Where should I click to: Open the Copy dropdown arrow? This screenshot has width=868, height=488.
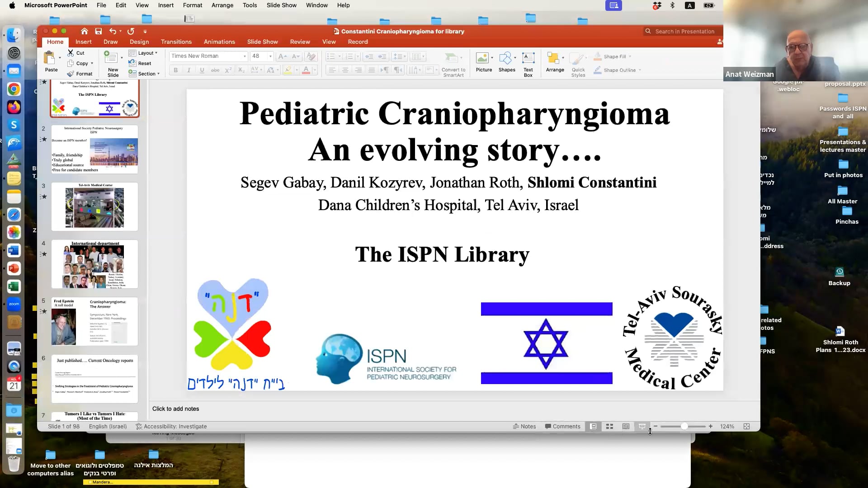[92, 63]
